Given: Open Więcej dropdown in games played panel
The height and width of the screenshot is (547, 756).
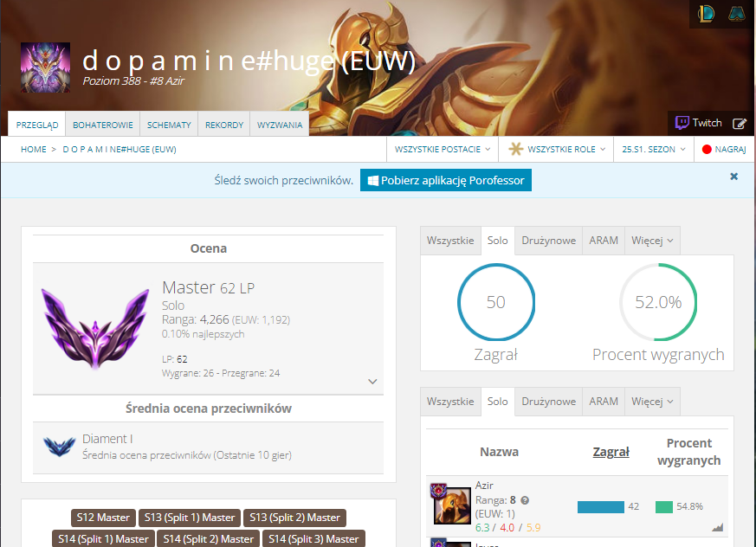Looking at the screenshot, I should tap(652, 241).
